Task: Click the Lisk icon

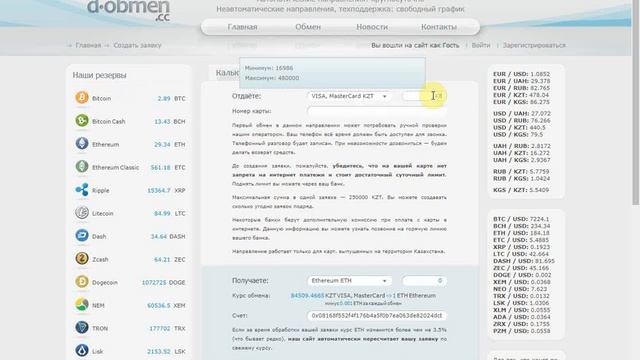Action: [82, 351]
